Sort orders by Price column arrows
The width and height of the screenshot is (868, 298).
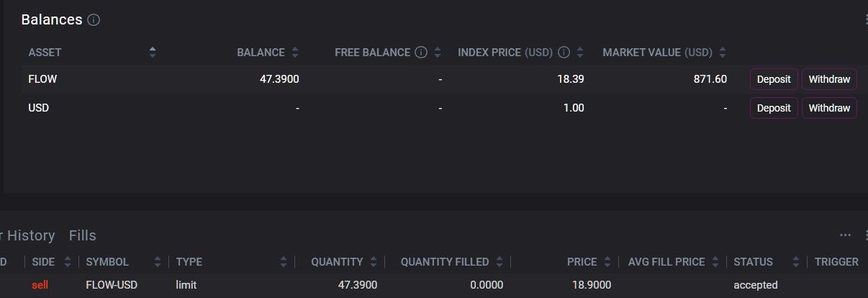pyautogui.click(x=607, y=262)
